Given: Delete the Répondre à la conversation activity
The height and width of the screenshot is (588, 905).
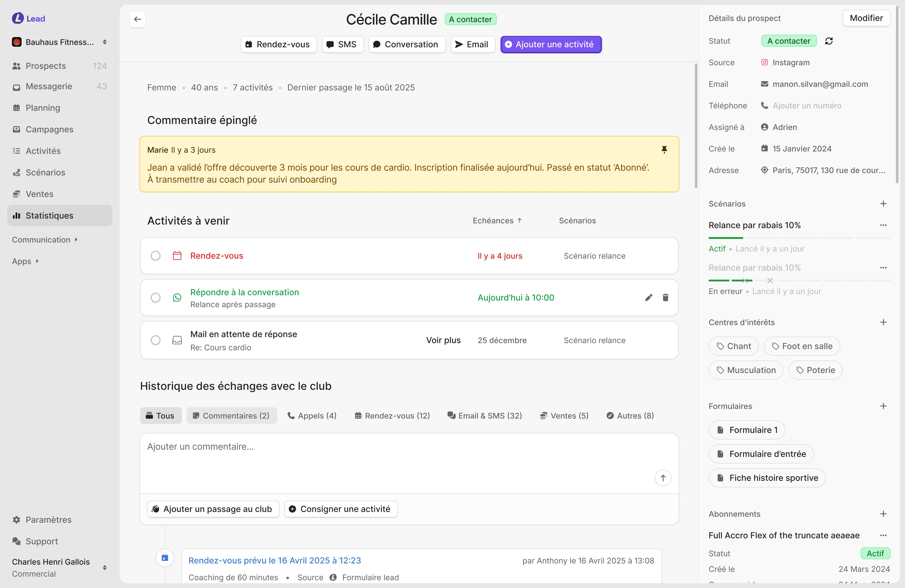Looking at the screenshot, I should [665, 297].
